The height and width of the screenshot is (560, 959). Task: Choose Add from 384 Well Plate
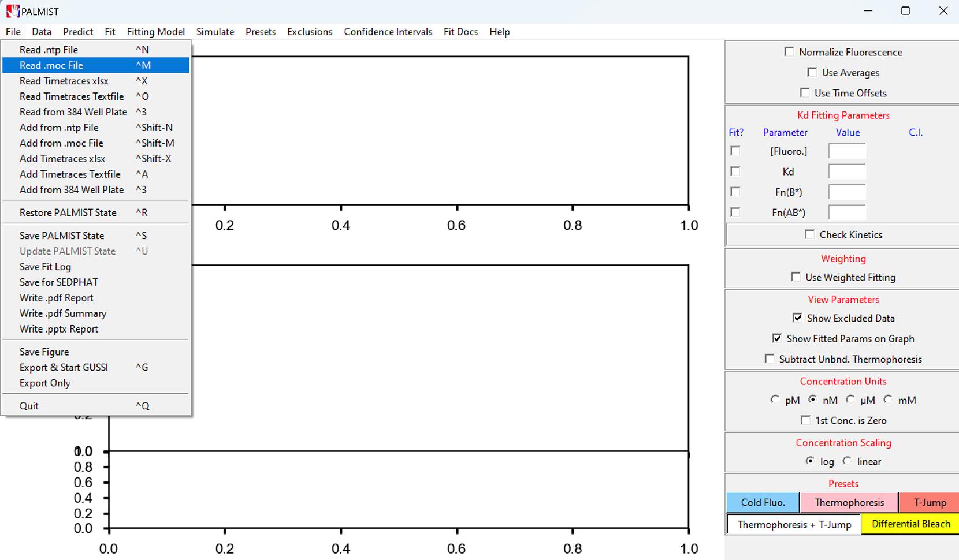(95, 190)
